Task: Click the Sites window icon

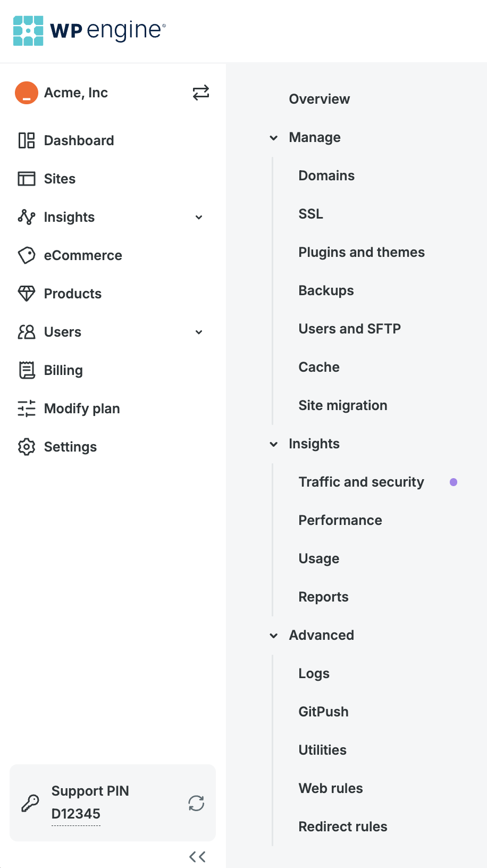Action: tap(27, 179)
